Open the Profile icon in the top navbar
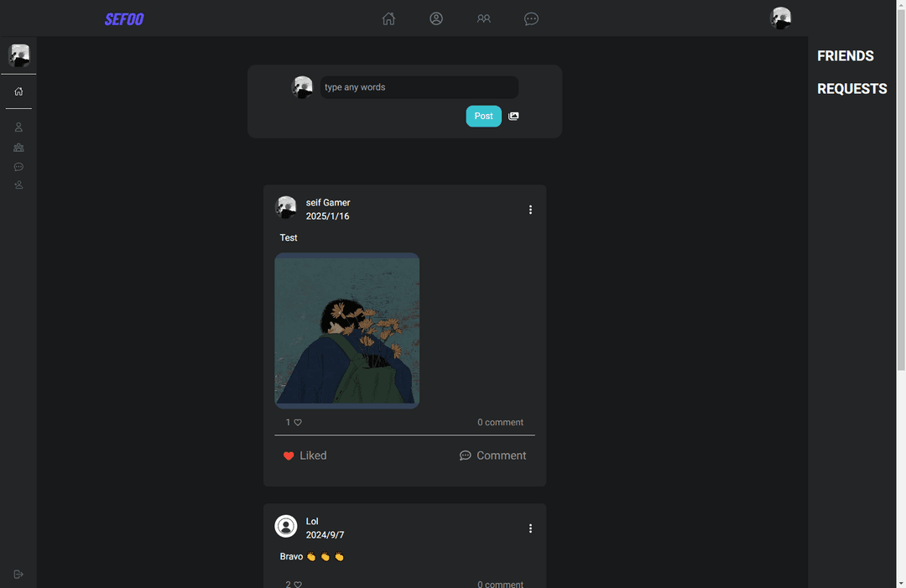This screenshot has height=588, width=906. (x=436, y=18)
